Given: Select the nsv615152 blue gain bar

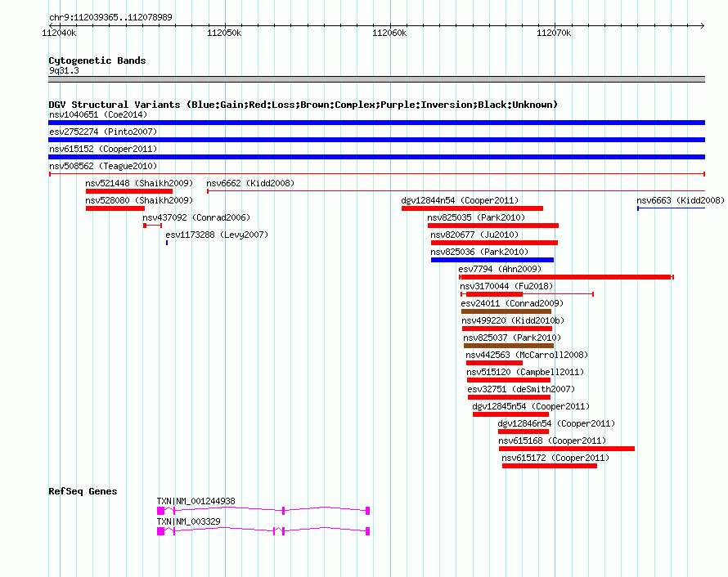Looking at the screenshot, I should point(376,157).
